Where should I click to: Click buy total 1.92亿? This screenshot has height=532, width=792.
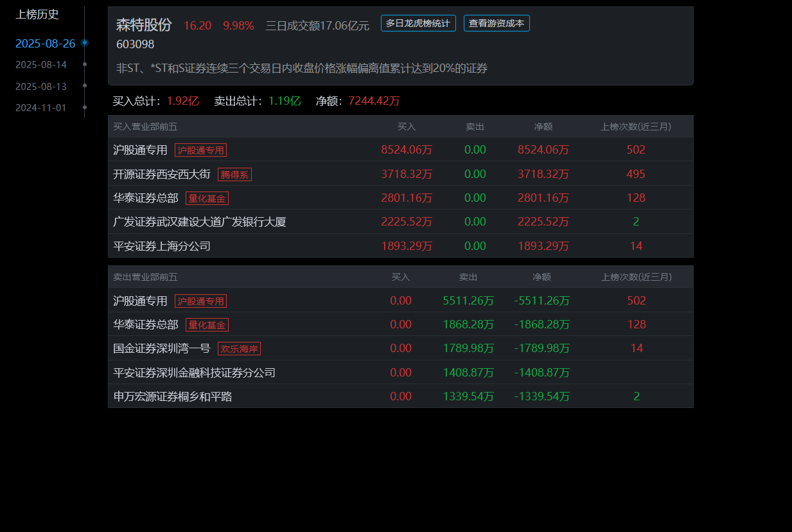click(182, 101)
